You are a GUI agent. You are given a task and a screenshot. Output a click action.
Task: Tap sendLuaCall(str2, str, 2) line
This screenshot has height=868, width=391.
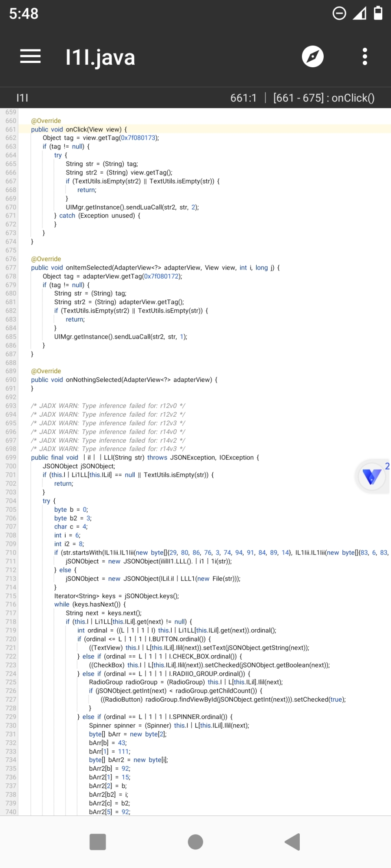pos(133,207)
